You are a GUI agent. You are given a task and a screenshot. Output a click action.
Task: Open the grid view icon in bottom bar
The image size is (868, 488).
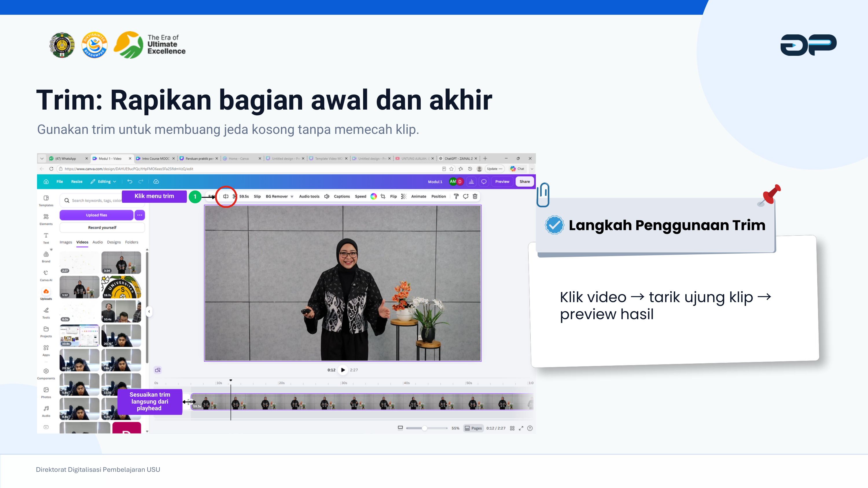(x=512, y=428)
